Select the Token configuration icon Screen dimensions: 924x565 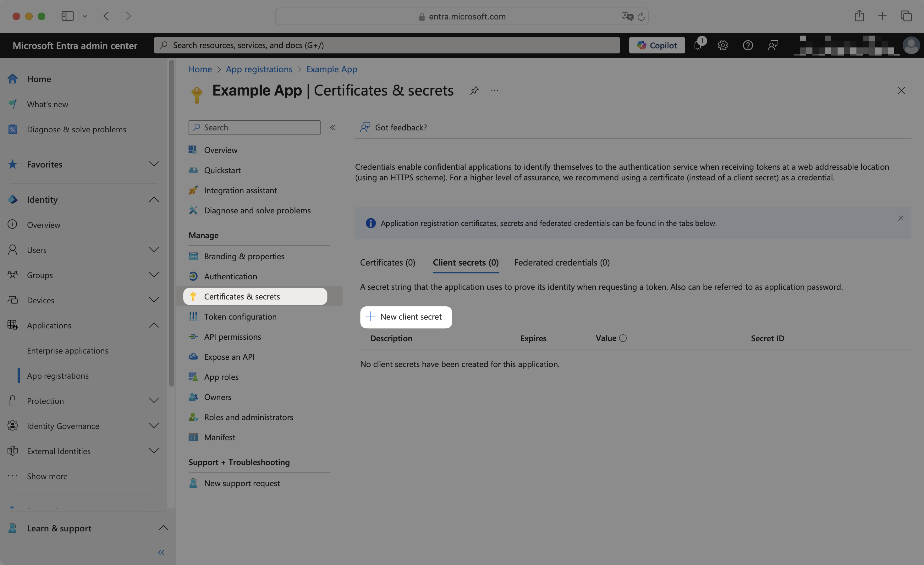pos(194,316)
